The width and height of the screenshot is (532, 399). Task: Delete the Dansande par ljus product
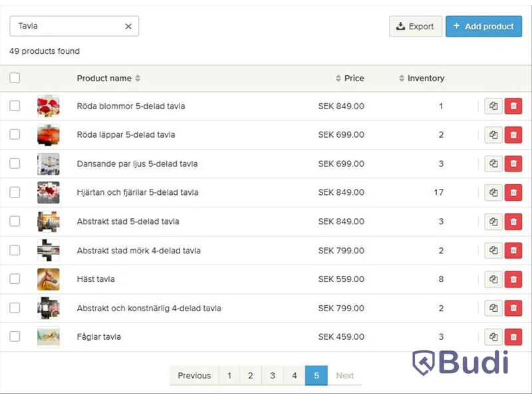coord(513,164)
